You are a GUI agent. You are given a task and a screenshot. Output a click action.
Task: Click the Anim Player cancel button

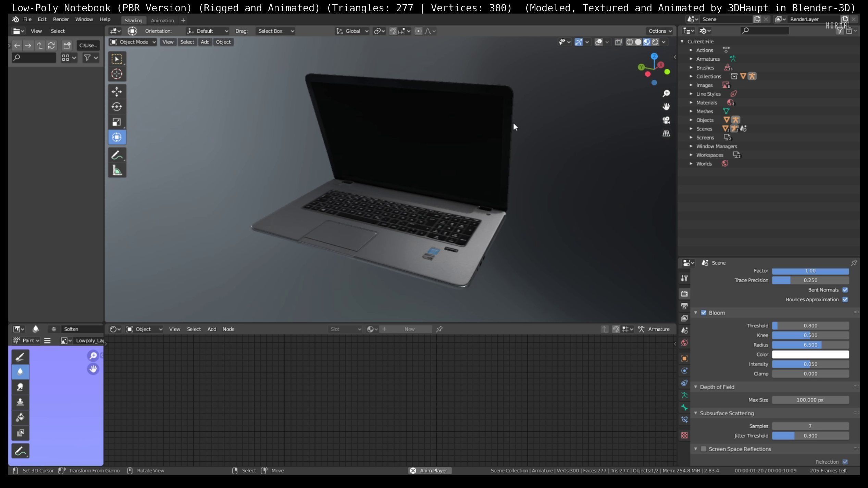coord(413,471)
